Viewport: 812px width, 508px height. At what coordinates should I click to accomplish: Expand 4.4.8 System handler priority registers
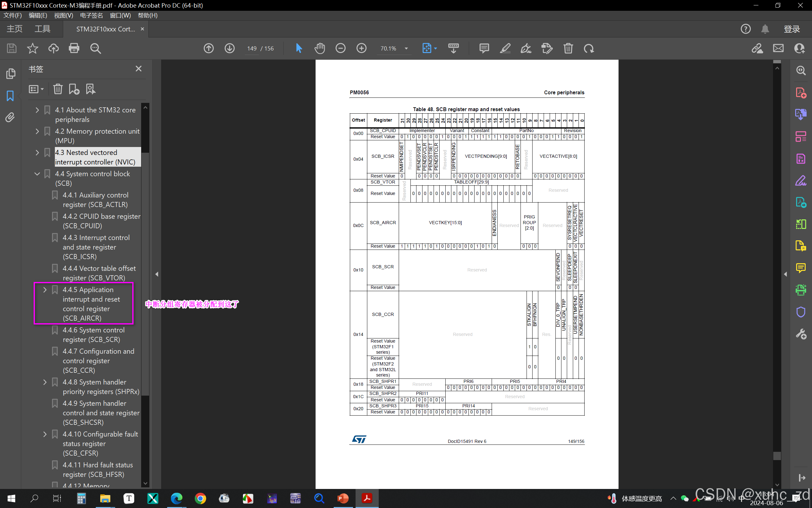coord(45,382)
